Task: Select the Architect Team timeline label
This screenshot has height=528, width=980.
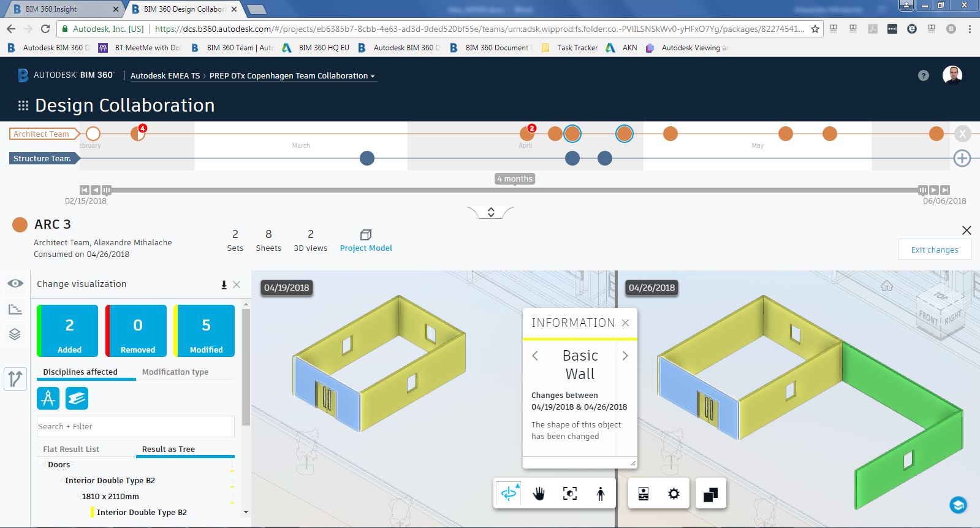Action: (44, 134)
